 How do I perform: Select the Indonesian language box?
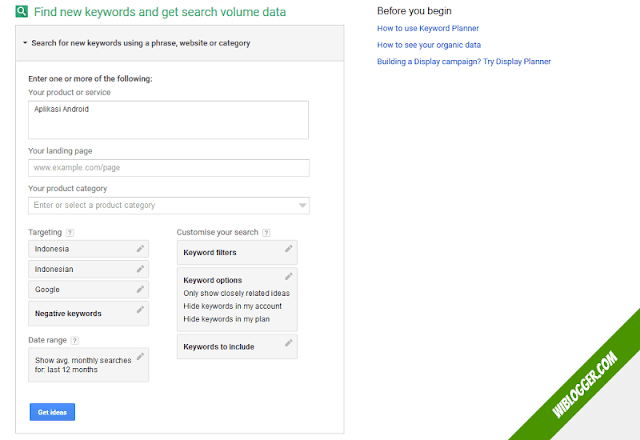pos(89,269)
